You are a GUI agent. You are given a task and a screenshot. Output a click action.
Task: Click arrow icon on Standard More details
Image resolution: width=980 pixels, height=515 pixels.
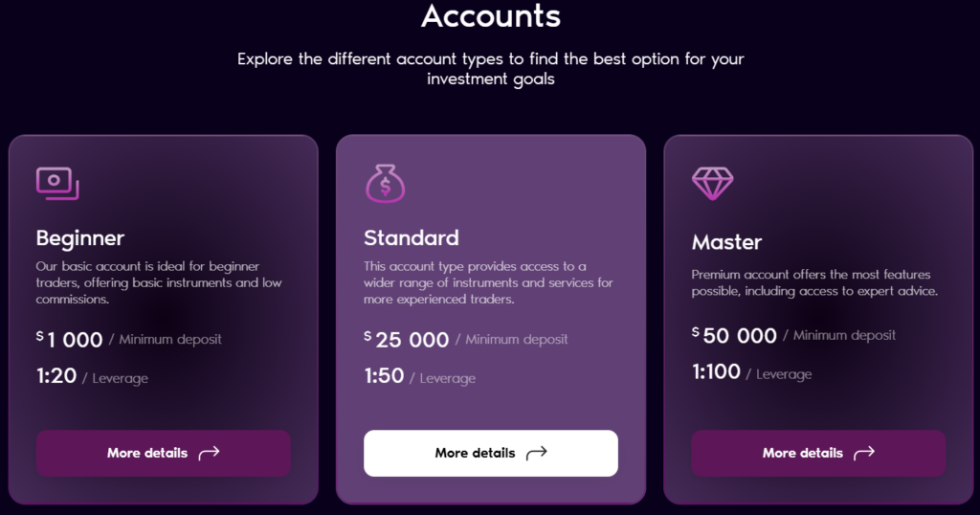coord(536,453)
